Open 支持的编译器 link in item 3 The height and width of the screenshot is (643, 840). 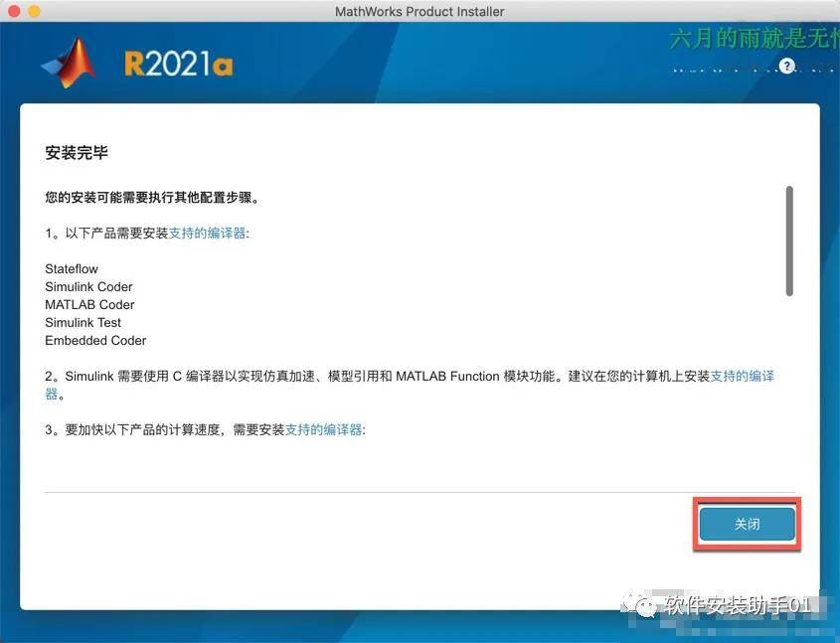[x=323, y=430]
